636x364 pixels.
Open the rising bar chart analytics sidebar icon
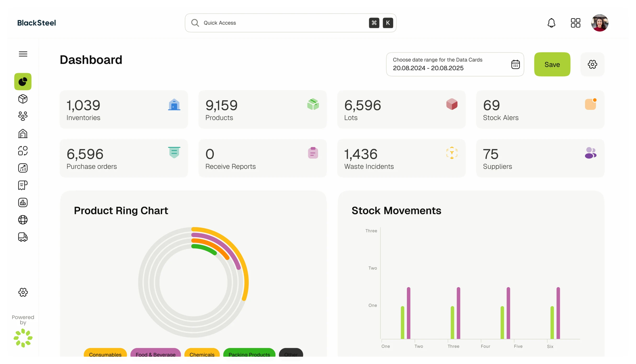click(23, 168)
